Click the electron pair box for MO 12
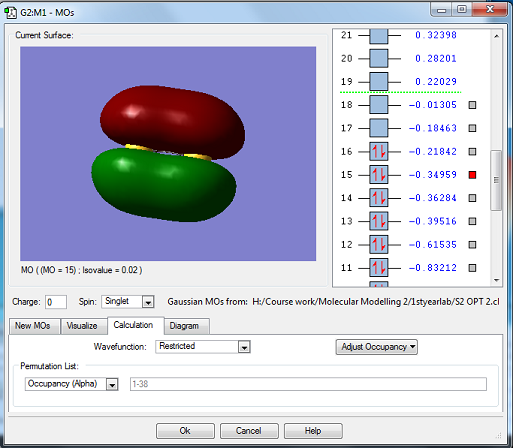This screenshot has width=513, height=448. click(379, 245)
